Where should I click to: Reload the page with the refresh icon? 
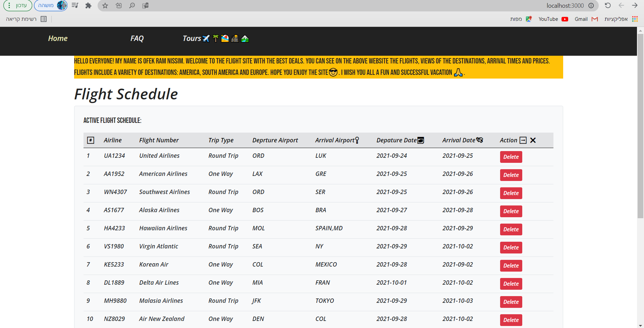pos(607,6)
